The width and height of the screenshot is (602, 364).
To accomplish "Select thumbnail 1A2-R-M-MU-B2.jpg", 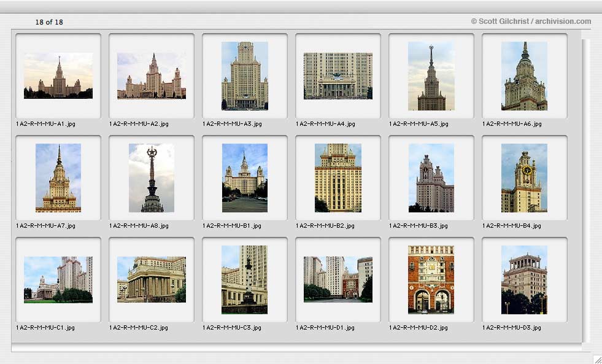I will click(338, 178).
